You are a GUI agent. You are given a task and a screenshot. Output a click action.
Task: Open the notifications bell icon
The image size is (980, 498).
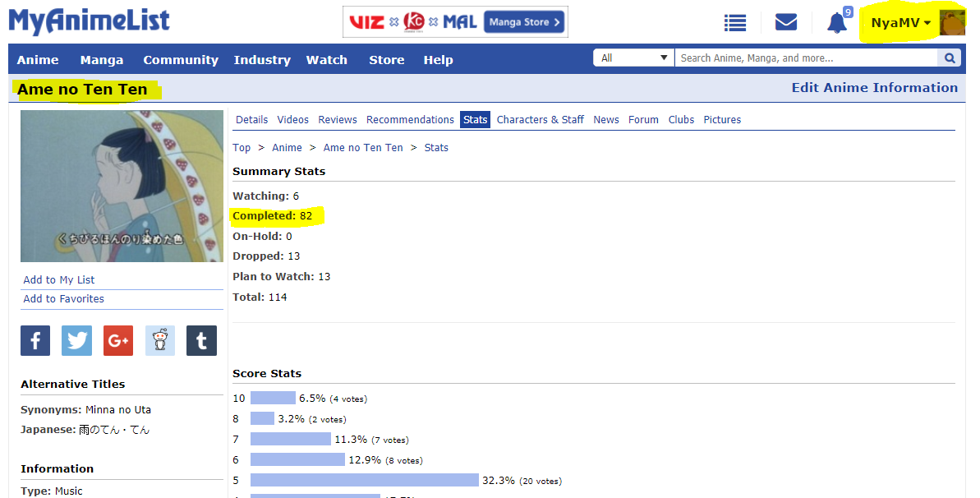coord(837,23)
